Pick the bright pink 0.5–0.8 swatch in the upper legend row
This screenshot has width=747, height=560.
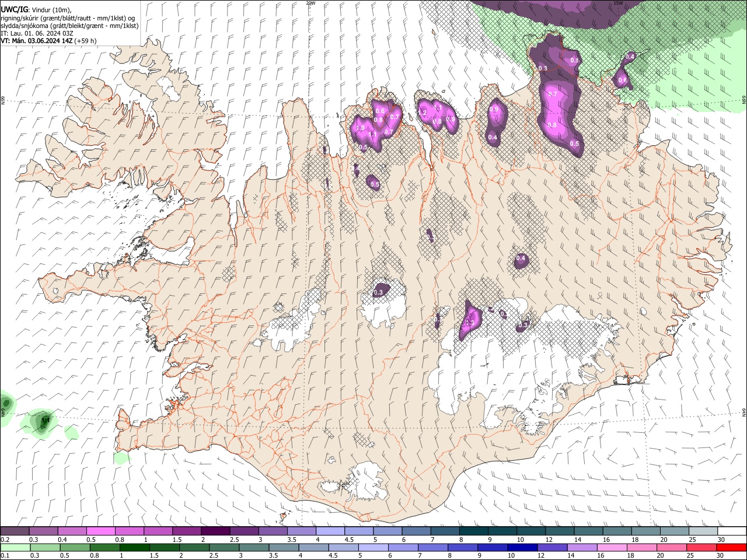click(x=100, y=531)
